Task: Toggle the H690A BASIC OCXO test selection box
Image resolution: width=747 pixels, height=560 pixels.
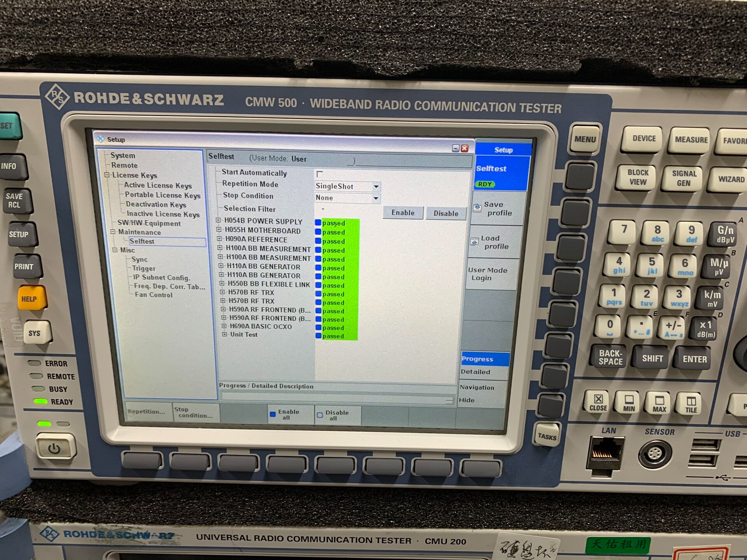Action: pyautogui.click(x=319, y=327)
